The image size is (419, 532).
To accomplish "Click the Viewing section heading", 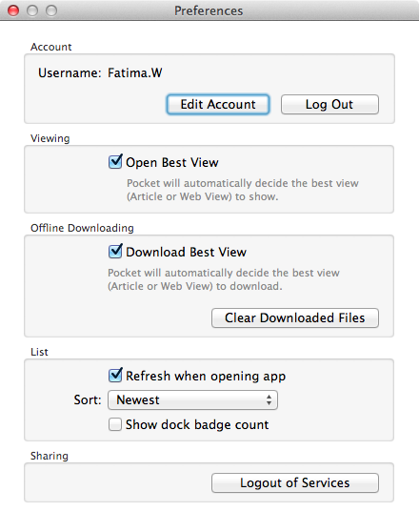I will coord(50,138).
